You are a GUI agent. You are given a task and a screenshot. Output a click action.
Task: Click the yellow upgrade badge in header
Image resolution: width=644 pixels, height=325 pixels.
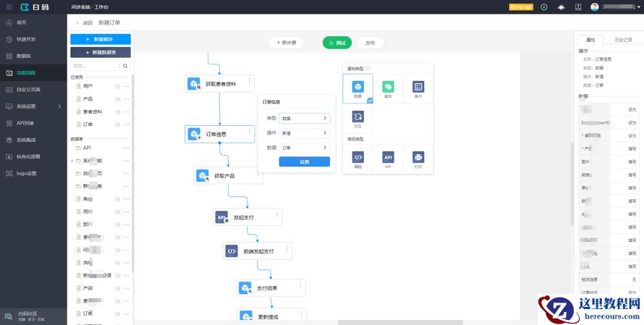tap(521, 7)
